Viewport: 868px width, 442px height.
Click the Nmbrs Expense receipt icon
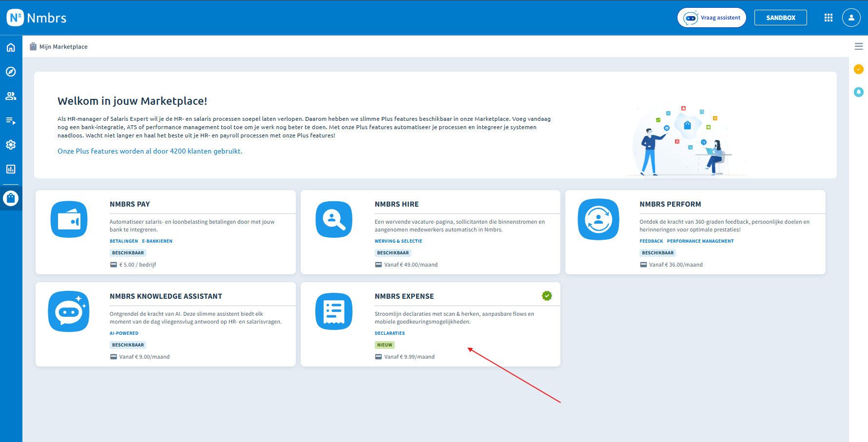tap(334, 311)
